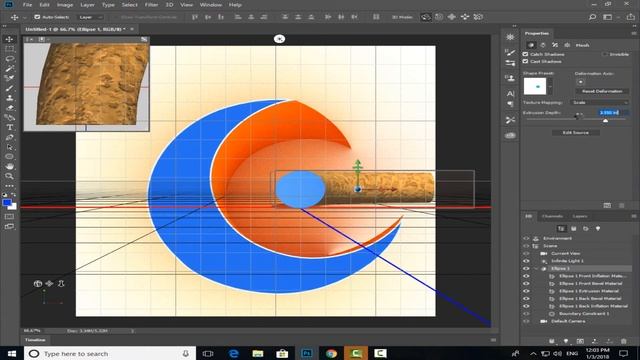Viewport: 640px width, 360px height.
Task: Filter 3D panel by lights
Action: pyautogui.click(x=598, y=229)
